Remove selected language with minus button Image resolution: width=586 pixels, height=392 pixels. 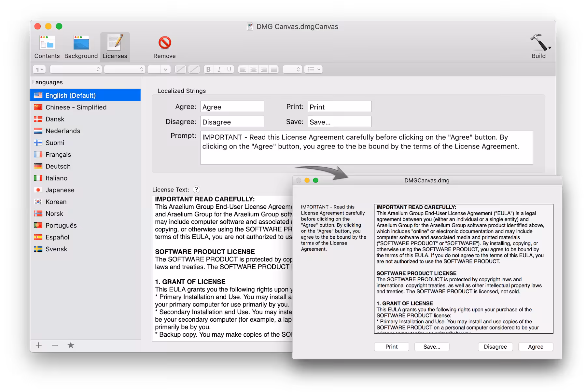55,345
